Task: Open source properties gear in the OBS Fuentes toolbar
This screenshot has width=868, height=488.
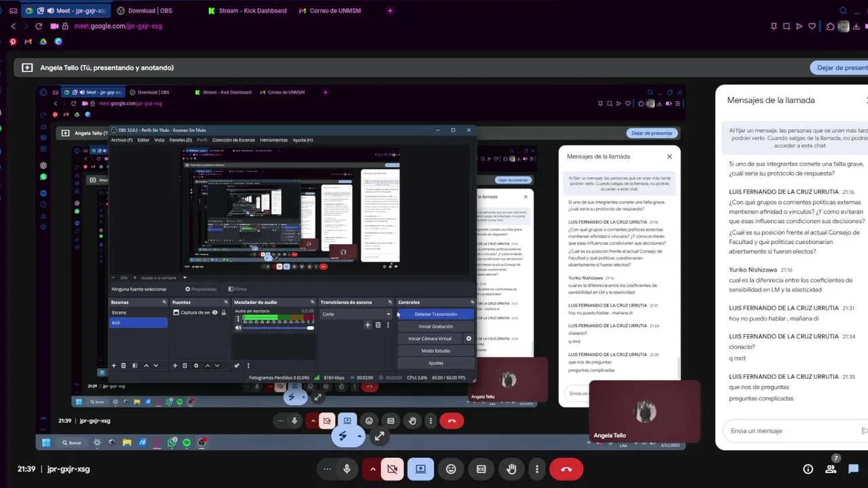Action: tap(196, 365)
